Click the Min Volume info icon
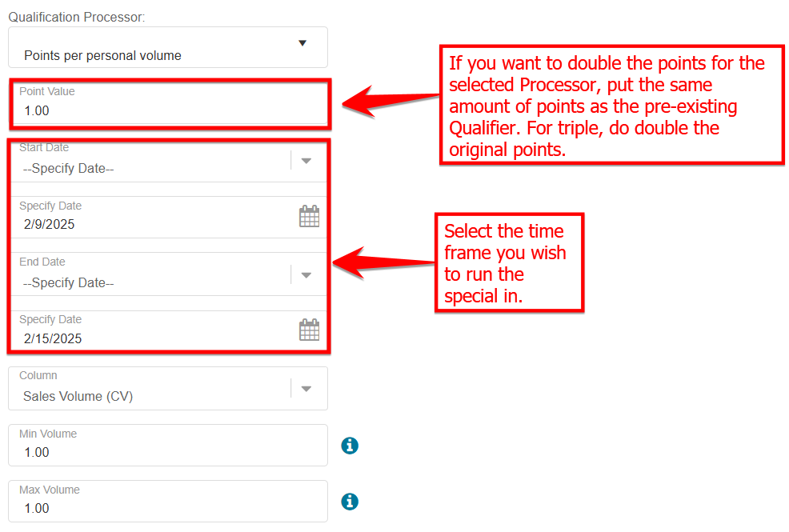The width and height of the screenshot is (789, 532). click(x=349, y=446)
